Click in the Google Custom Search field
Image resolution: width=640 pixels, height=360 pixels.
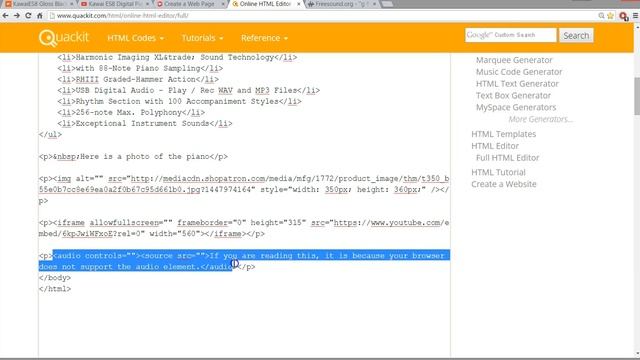[x=510, y=35]
